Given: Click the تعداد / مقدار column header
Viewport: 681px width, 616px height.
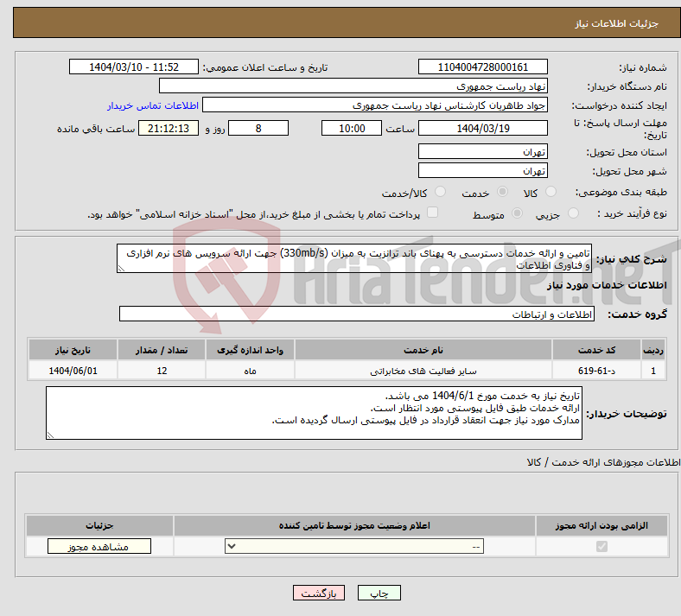Looking at the screenshot, I should (x=161, y=350).
